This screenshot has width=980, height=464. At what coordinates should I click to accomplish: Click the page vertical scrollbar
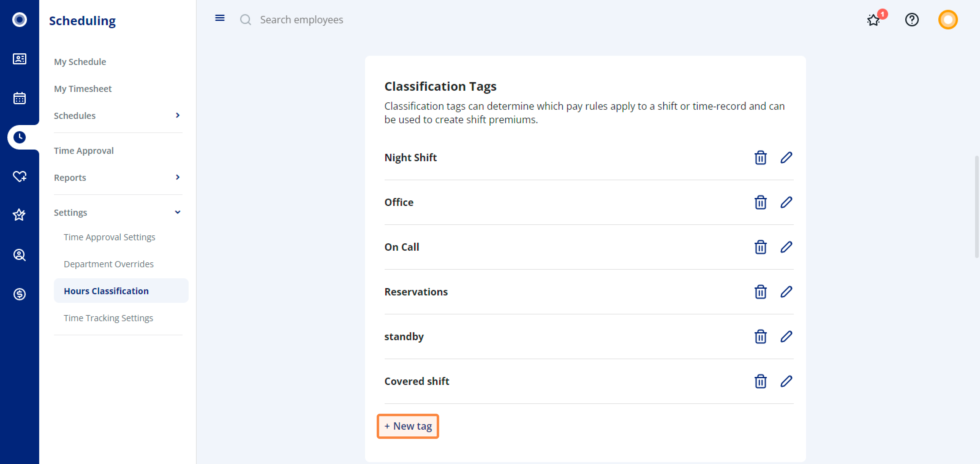pos(976,207)
